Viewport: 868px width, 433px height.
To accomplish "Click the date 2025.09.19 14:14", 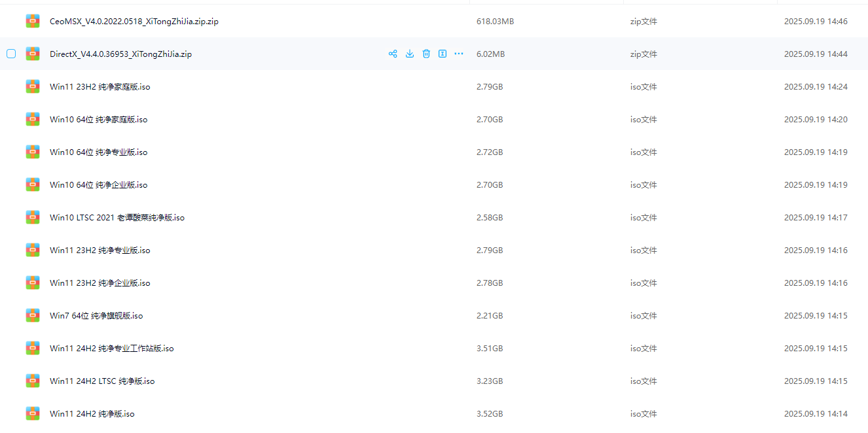I will [816, 413].
